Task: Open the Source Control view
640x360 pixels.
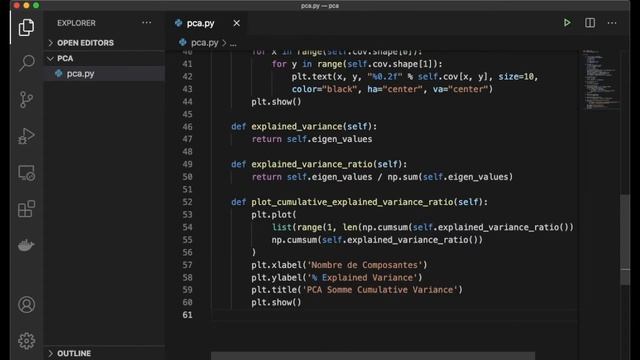Action: [27, 100]
